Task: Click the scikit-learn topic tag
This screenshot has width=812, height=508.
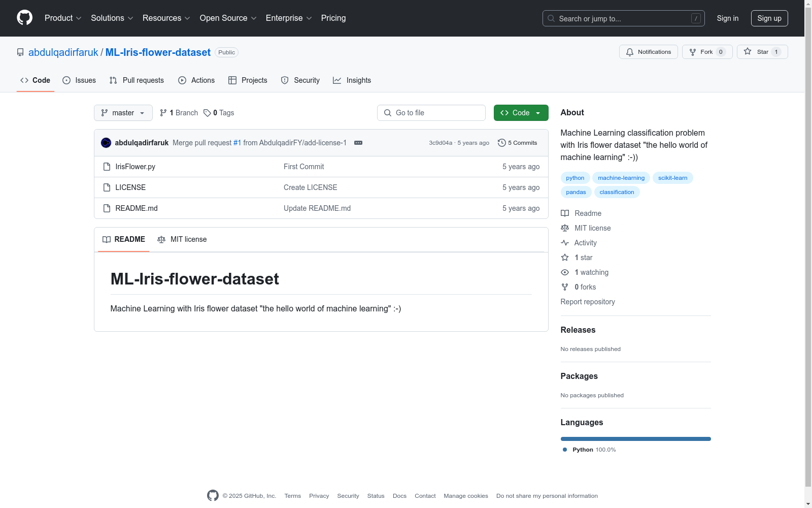Action: coord(673,178)
